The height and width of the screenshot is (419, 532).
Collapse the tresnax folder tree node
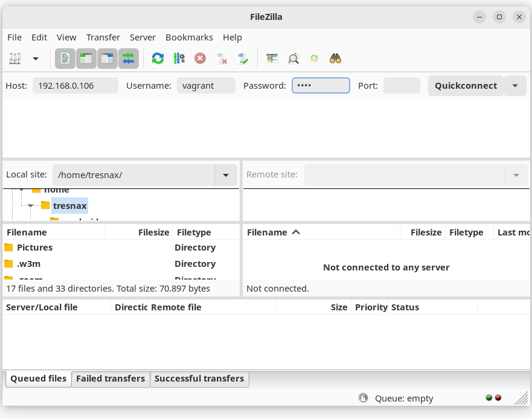pos(30,206)
